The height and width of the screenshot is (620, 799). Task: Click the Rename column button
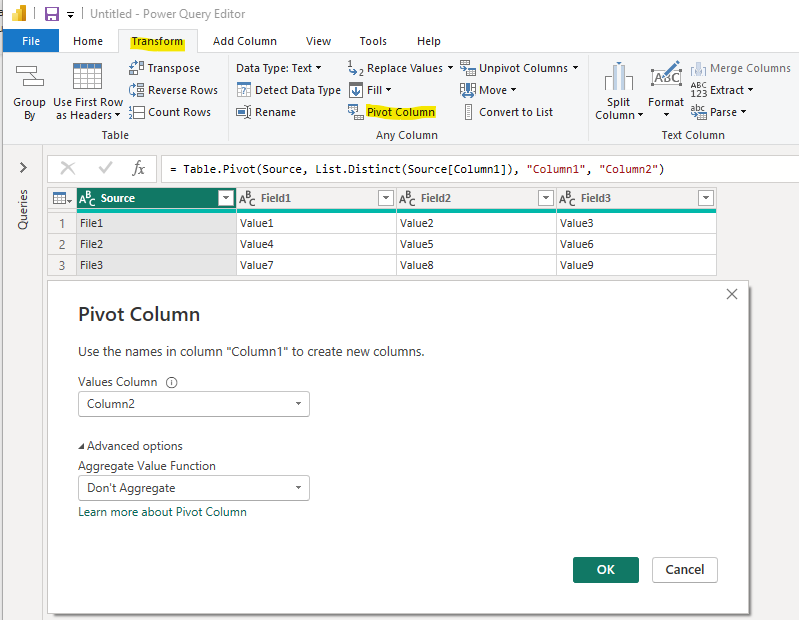pyautogui.click(x=266, y=112)
